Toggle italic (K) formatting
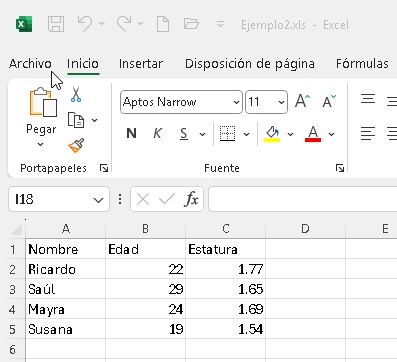This screenshot has width=397, height=362. (157, 133)
